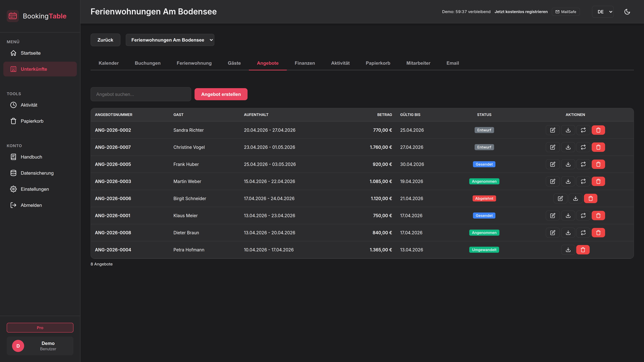Click the Umgewandelt status badge
The height and width of the screenshot is (362, 644).
484,250
